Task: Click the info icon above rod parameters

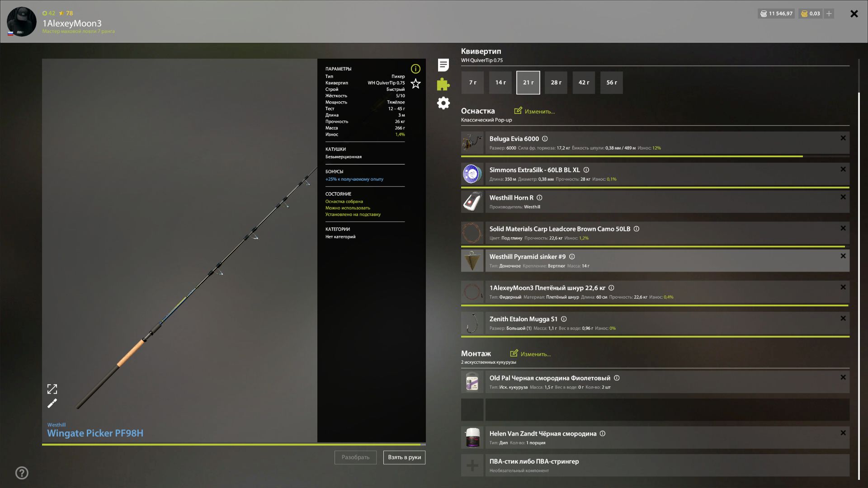Action: [x=415, y=69]
